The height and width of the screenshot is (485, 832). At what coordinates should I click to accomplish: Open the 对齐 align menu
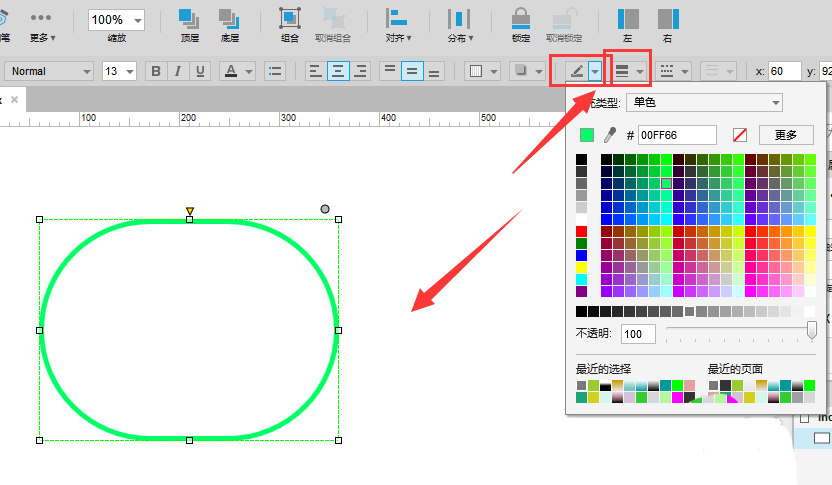click(398, 25)
